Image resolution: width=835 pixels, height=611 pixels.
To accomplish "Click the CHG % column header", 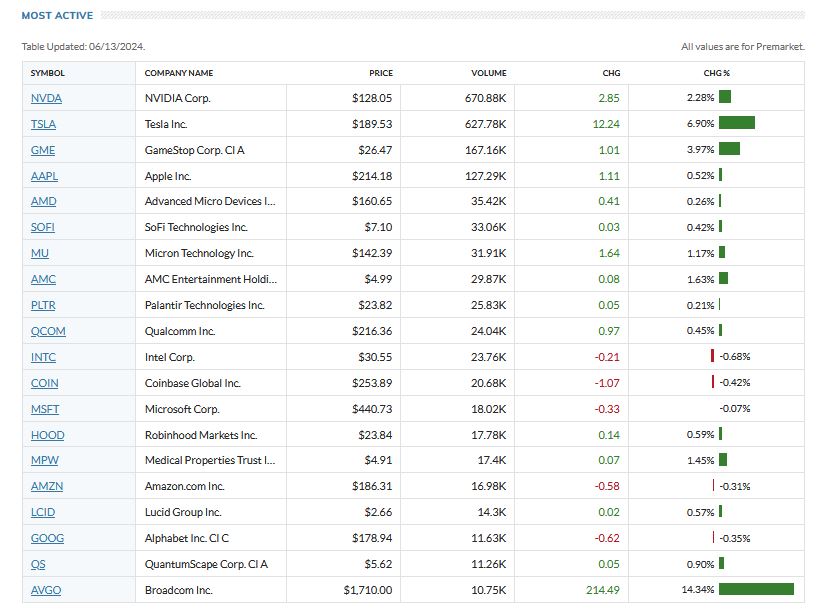I will pyautogui.click(x=717, y=73).
